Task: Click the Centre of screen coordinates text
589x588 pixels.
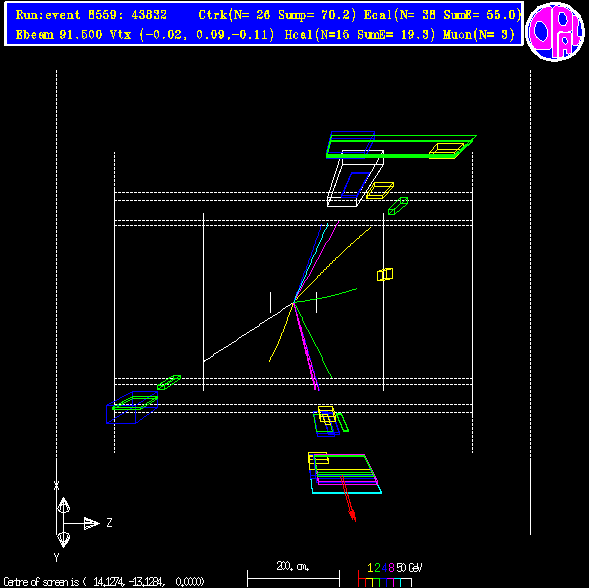Action: click(104, 582)
